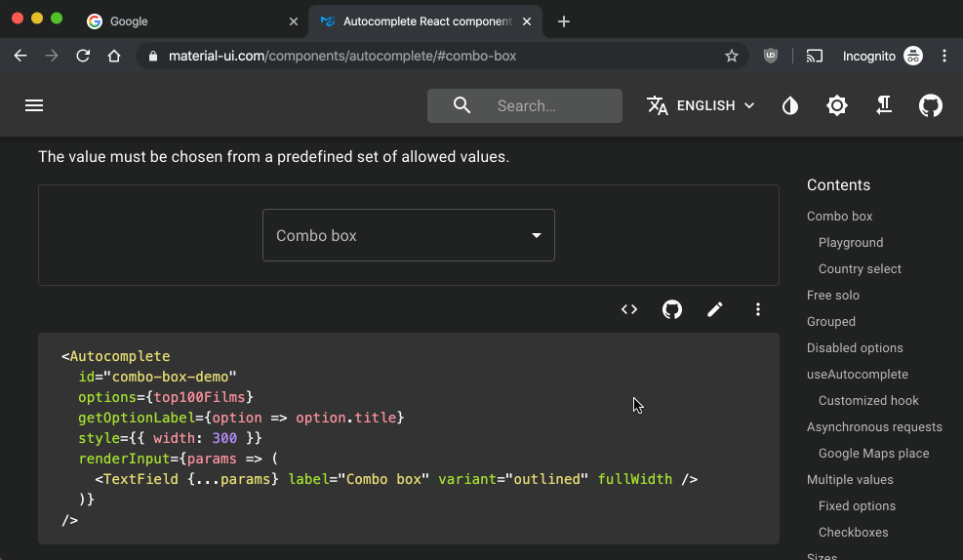This screenshot has height=560, width=963.
Task: Click the 'Autocomplete' tag name in code
Action: pyautogui.click(x=120, y=356)
